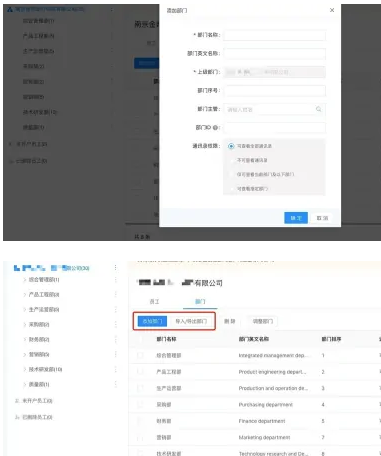Click the company root node in lower screenshot tree
Viewport: 381px width, 456px height.
point(52,268)
